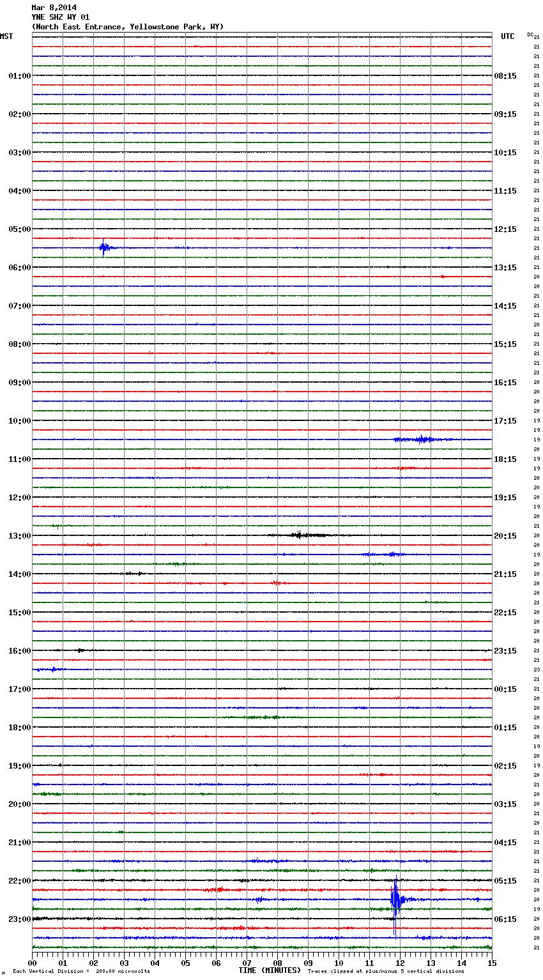Image resolution: width=543 pixels, height=980 pixels.
Task: Click the "Mar 8,2014" date header
Action: tap(54, 8)
